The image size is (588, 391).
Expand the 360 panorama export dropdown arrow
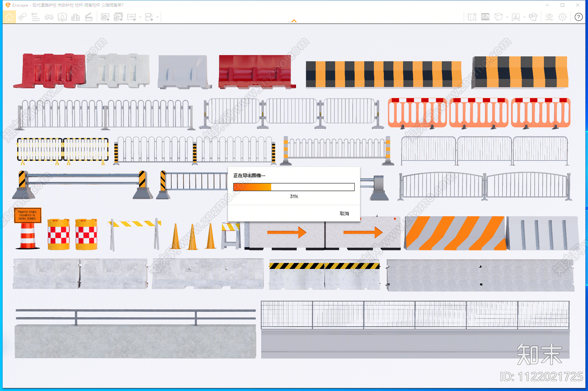[x=140, y=17]
